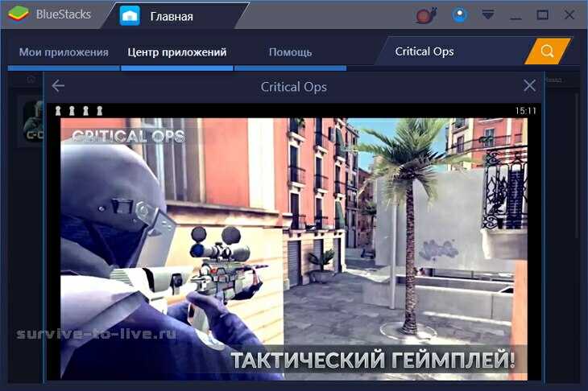Image resolution: width=588 pixels, height=391 pixels.
Task: Expand the title bar dropdown arrow menu
Action: click(x=487, y=14)
